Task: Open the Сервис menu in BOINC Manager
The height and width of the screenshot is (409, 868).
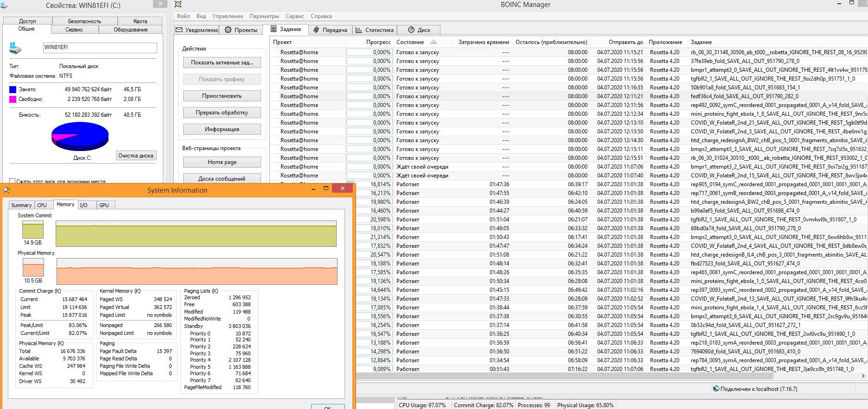Action: tap(295, 16)
